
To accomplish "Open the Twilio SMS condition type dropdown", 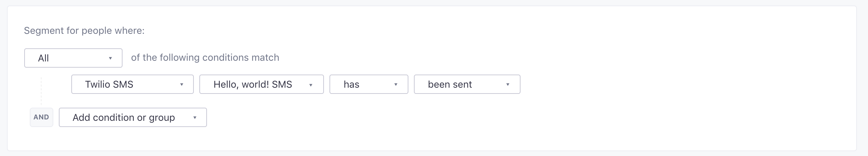I will [x=132, y=84].
